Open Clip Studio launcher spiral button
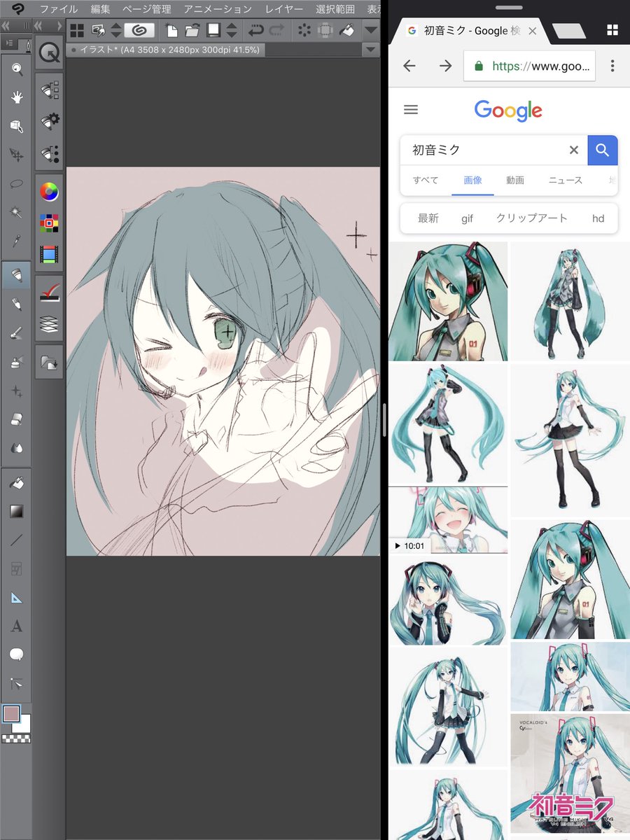The width and height of the screenshot is (630, 840). [139, 30]
